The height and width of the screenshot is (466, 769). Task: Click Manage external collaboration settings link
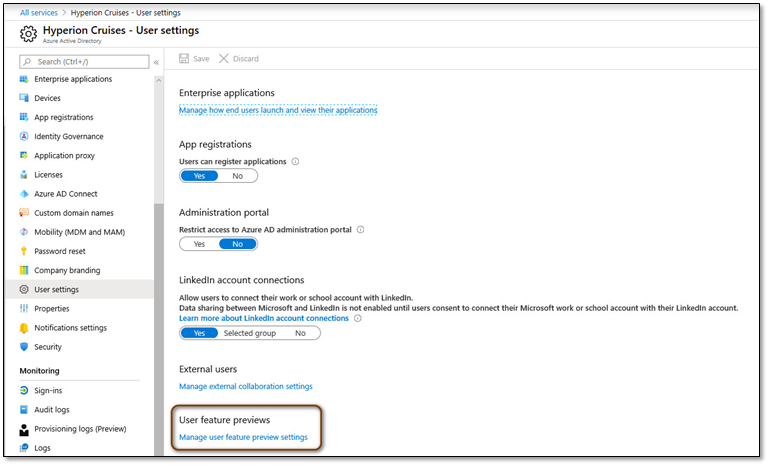pyautogui.click(x=246, y=387)
